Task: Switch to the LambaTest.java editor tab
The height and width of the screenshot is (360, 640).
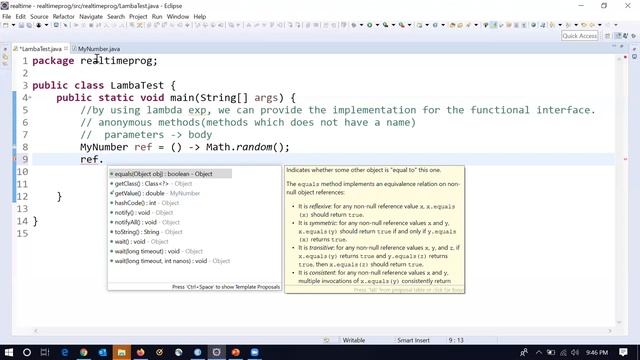Action: 41,49
